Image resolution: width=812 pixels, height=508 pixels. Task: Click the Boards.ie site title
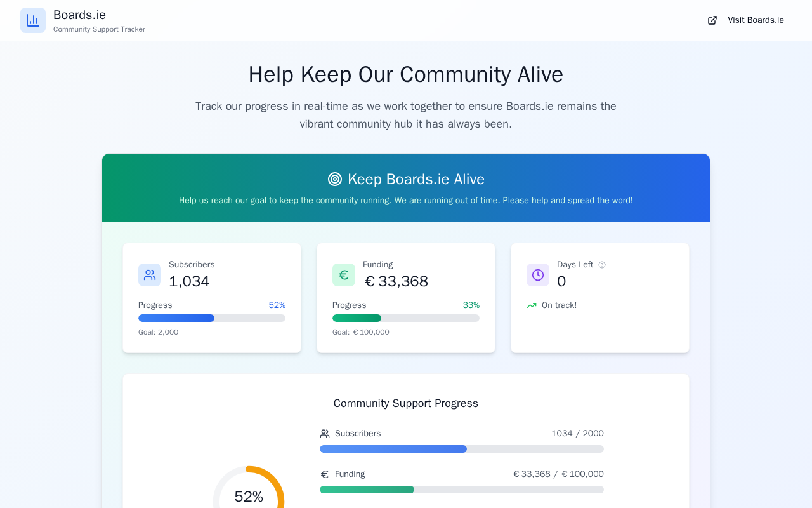click(x=79, y=15)
